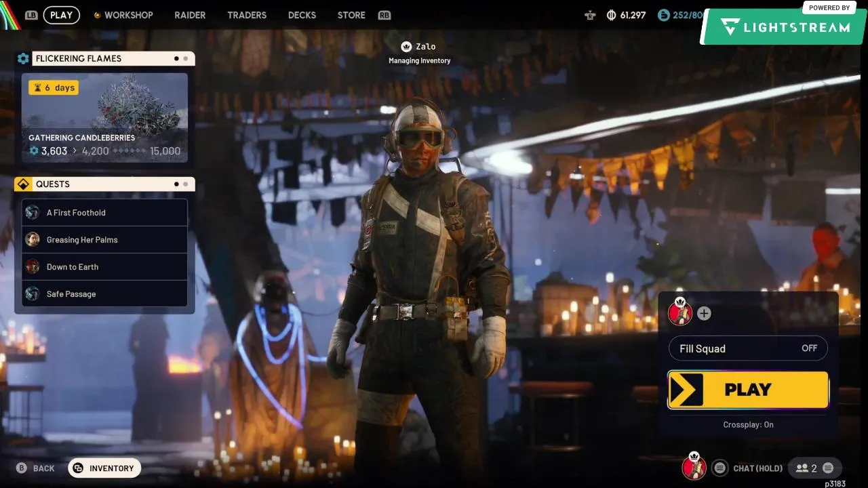Viewport: 868px width, 488px height.
Task: Open quest Safe Passage
Action: coord(104,294)
